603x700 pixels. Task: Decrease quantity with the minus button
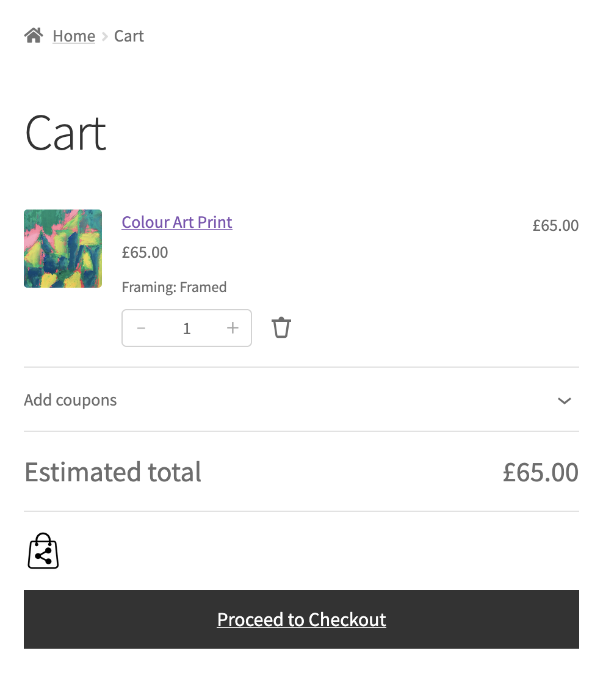coord(141,328)
